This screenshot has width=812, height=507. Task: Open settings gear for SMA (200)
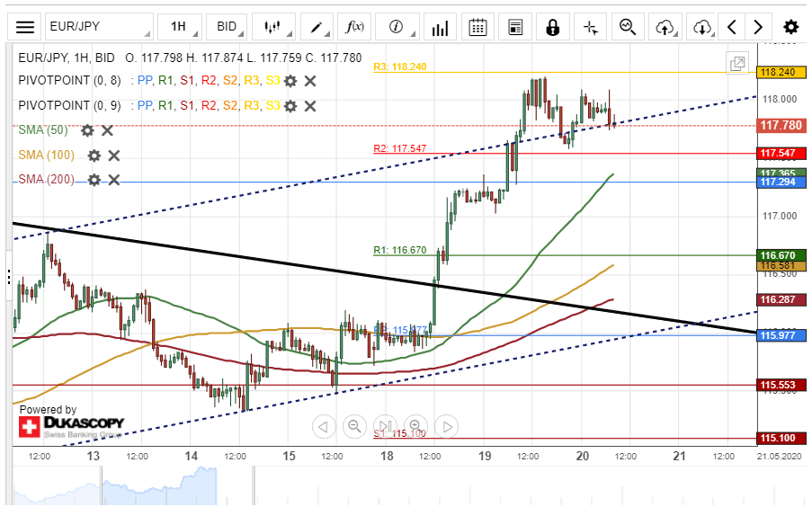point(94,180)
